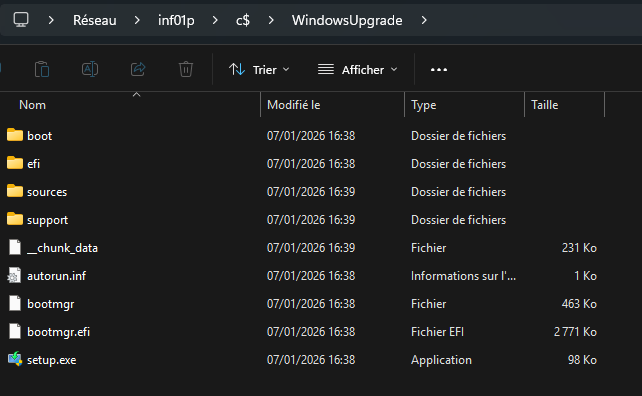Select the setup.exe file name
Image resolution: width=642 pixels, height=396 pixels.
tap(52, 360)
